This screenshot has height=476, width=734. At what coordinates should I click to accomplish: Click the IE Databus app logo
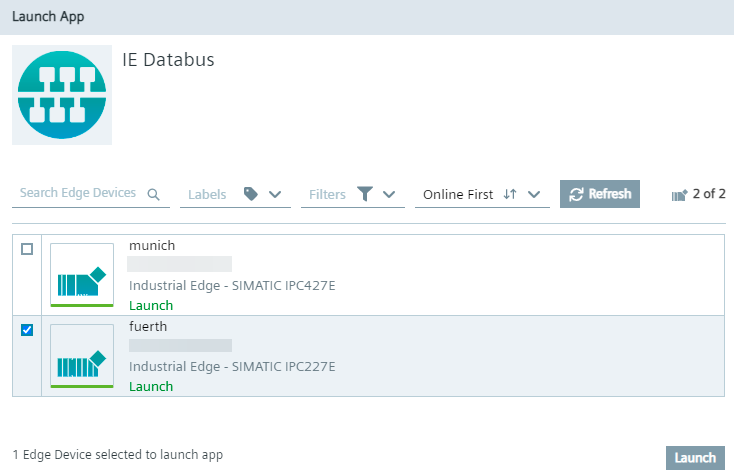coord(62,95)
